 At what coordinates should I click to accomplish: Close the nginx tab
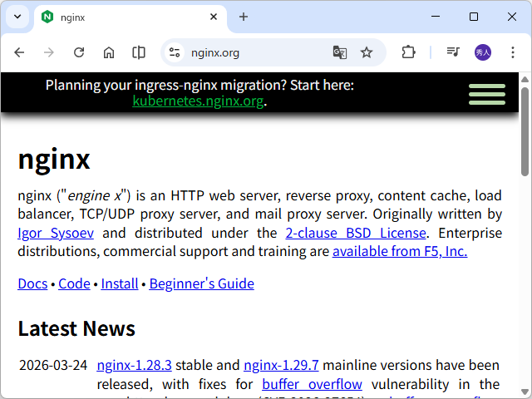click(x=214, y=17)
